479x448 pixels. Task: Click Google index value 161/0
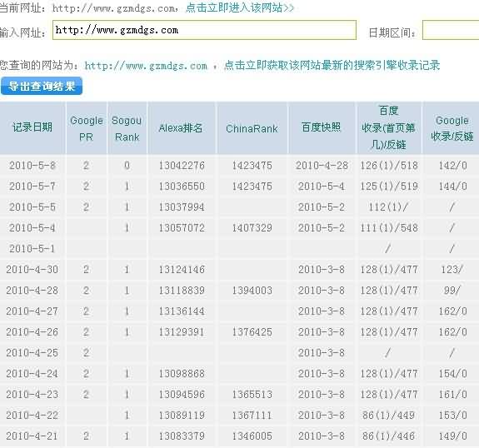452,394
